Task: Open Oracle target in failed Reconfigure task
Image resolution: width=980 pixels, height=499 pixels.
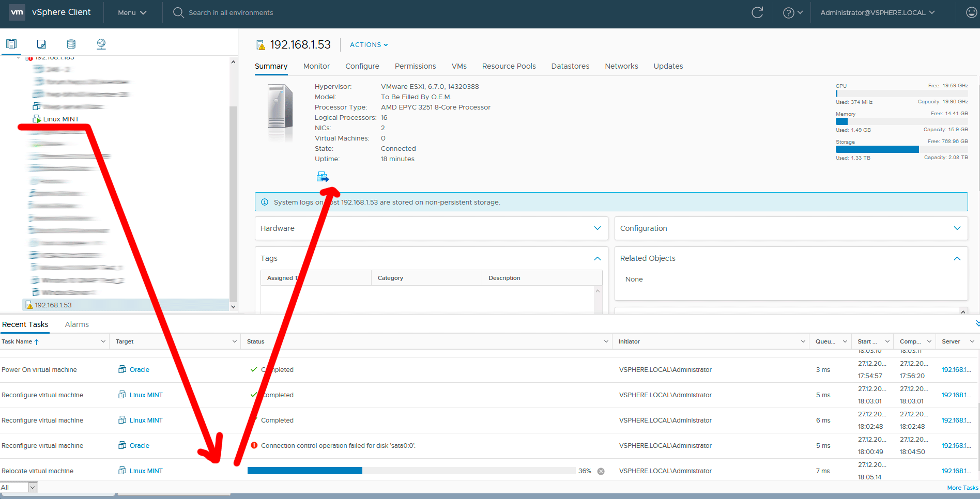Action: (x=139, y=446)
